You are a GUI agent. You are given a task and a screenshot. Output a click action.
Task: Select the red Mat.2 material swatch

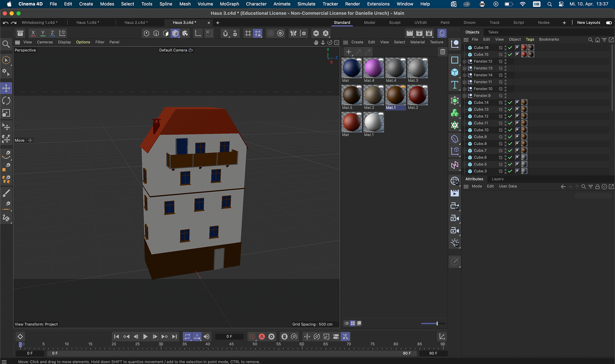pos(417,95)
